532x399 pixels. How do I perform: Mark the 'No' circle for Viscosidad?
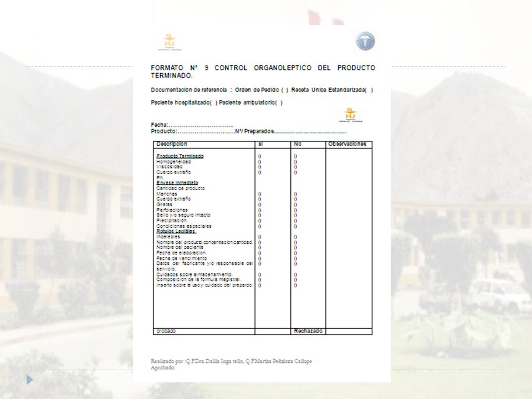[295, 167]
